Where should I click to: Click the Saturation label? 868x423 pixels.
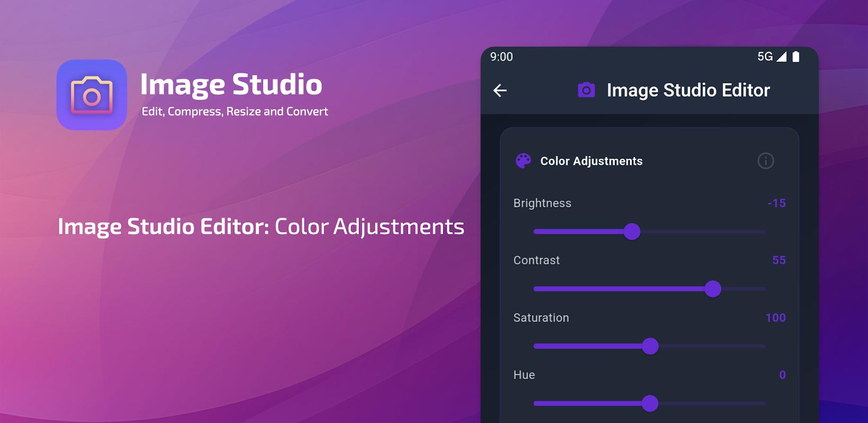click(x=541, y=318)
